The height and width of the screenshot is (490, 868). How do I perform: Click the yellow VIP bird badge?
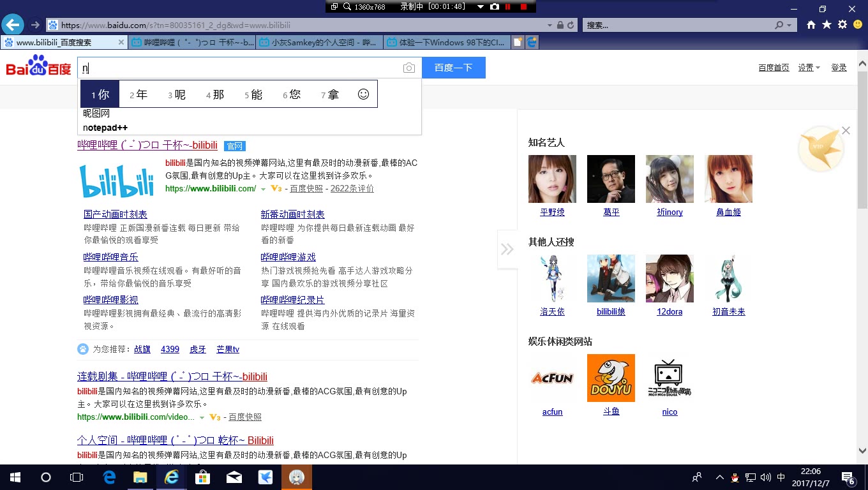pos(821,149)
